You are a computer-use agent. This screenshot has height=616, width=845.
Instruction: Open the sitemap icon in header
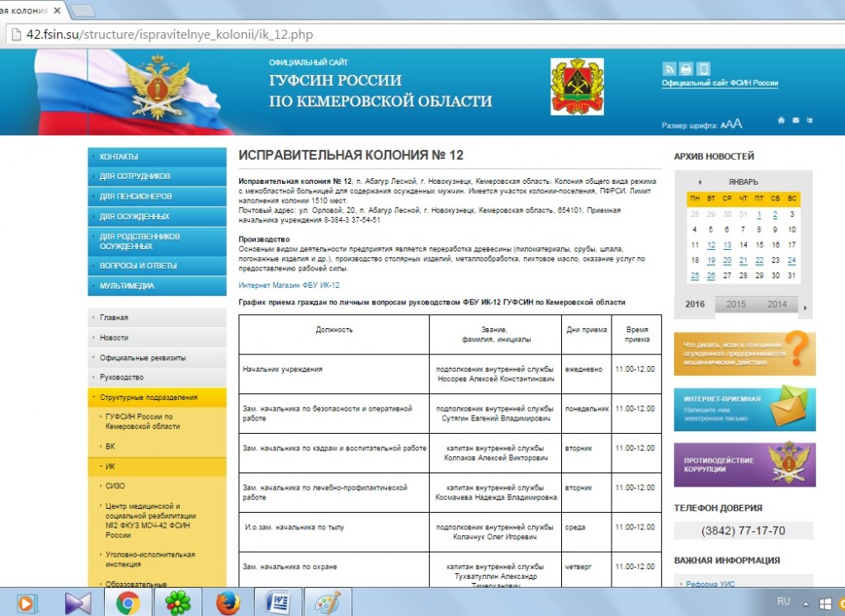pyautogui.click(x=810, y=120)
